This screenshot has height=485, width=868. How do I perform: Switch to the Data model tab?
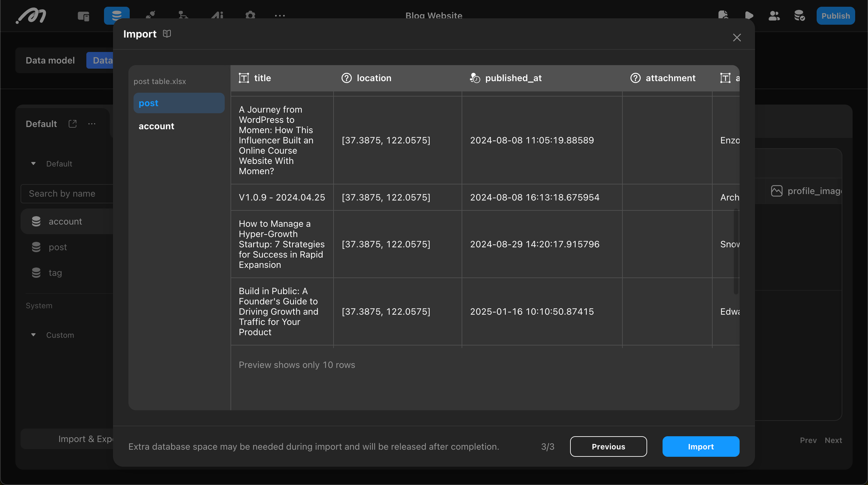[50, 60]
